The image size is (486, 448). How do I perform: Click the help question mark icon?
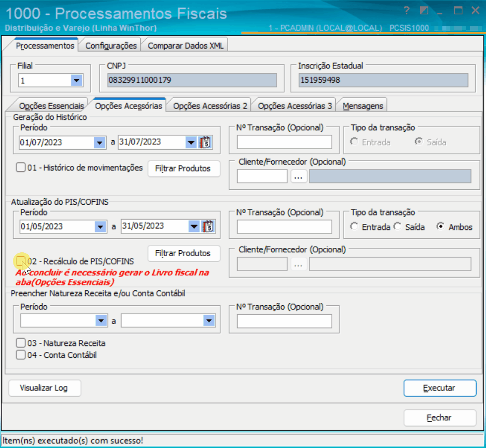[407, 11]
